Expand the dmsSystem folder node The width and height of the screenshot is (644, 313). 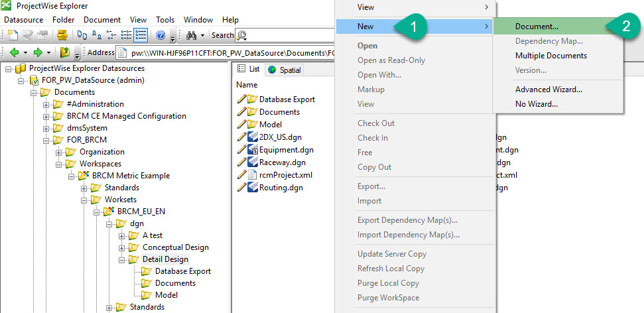point(46,128)
